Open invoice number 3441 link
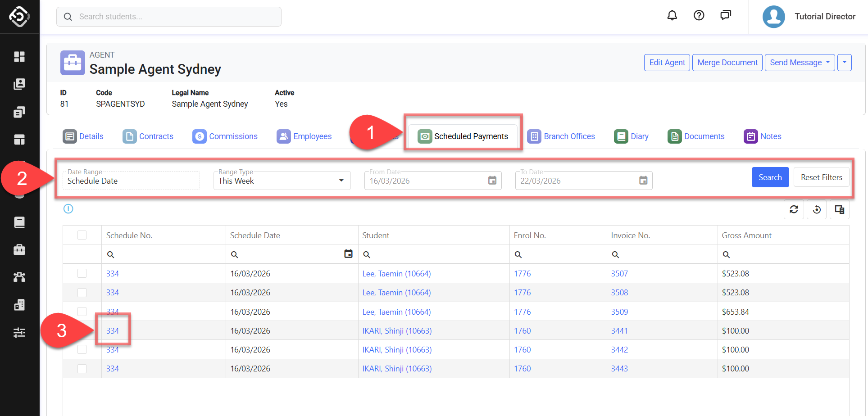This screenshot has height=416, width=868. pyautogui.click(x=619, y=331)
